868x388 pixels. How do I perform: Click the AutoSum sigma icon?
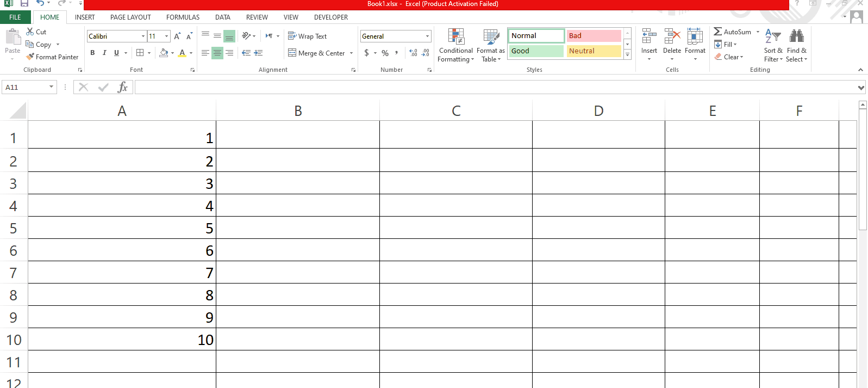[x=718, y=32]
